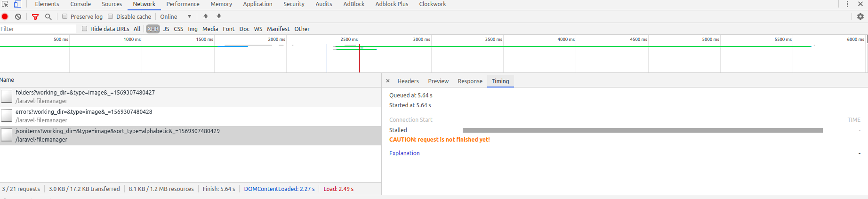Image resolution: width=868 pixels, height=199 pixels.
Task: Switch to the Console tab
Action: 80,4
